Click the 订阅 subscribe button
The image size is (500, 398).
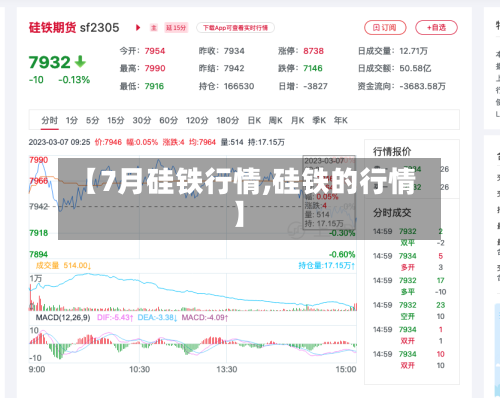(385, 28)
